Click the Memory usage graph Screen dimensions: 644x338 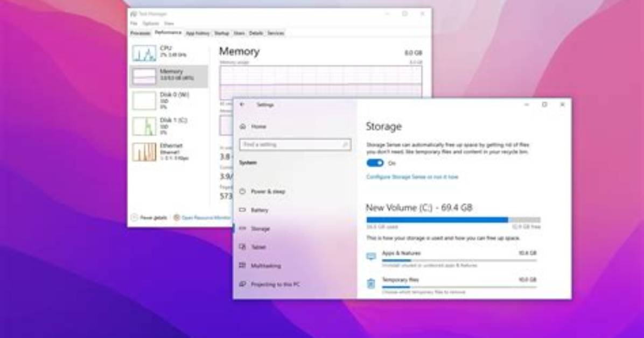(x=321, y=81)
